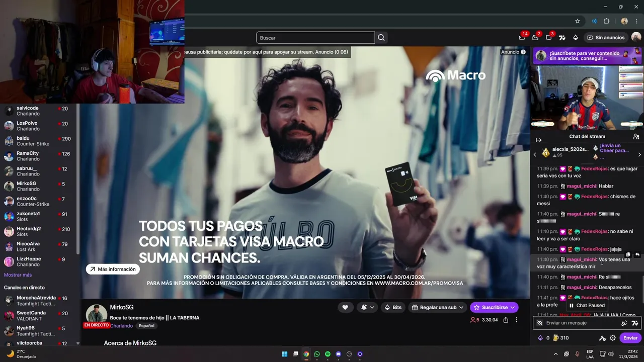Click the Bits button below video

pos(393,307)
